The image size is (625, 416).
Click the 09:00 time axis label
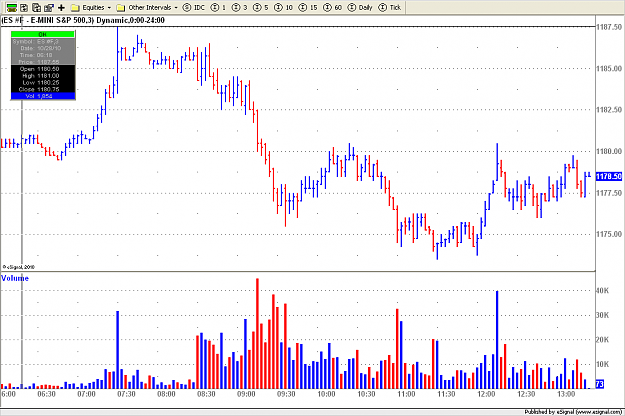click(246, 394)
